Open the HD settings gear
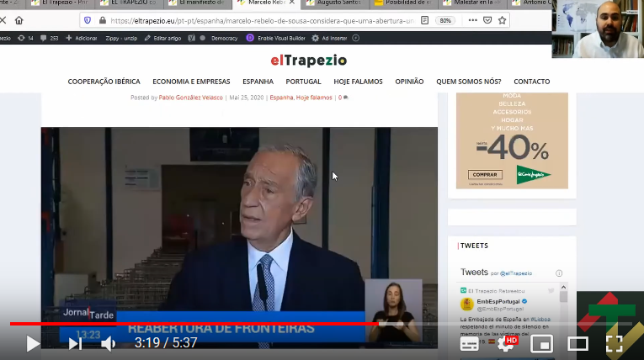This screenshot has width=644, height=360. [507, 343]
